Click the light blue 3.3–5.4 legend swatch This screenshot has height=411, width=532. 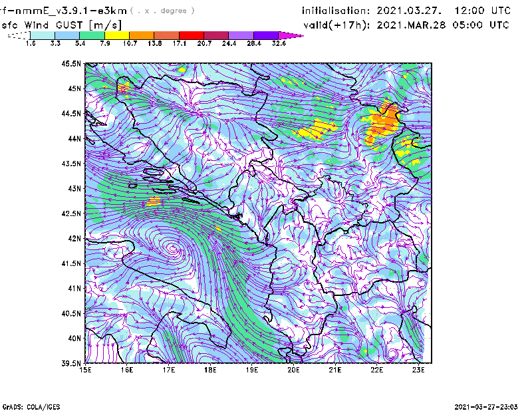click(x=67, y=35)
